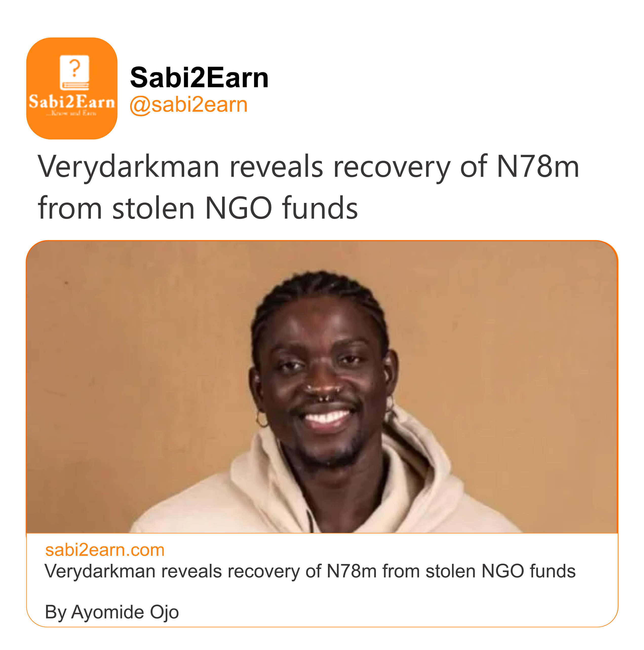Open the article title below the domain link
The image size is (644, 650).
point(310,572)
